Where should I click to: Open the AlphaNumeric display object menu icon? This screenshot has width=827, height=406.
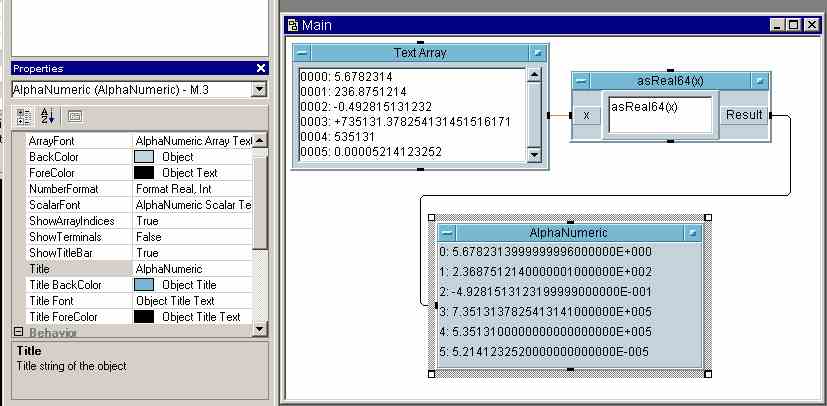[x=446, y=233]
